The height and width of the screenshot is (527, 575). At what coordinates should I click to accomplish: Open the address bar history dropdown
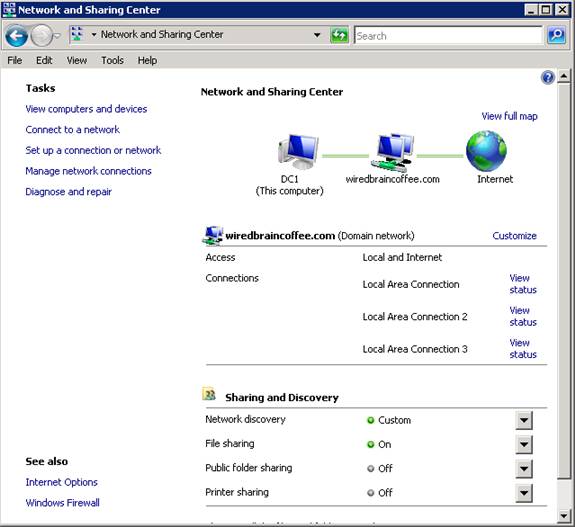coord(317,35)
